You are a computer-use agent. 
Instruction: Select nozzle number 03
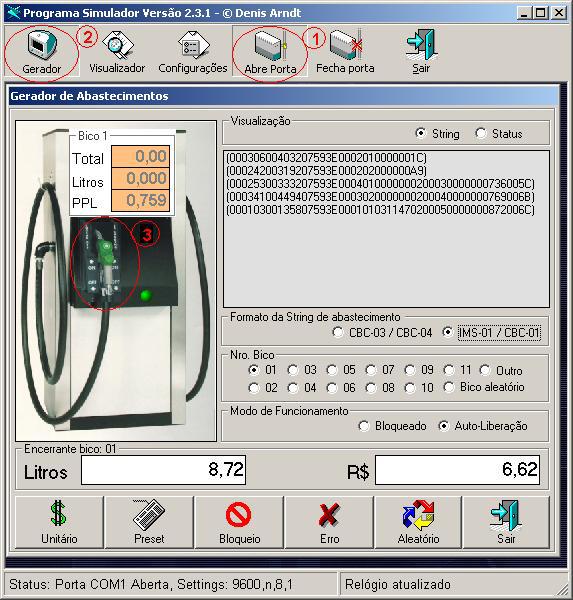(302, 370)
